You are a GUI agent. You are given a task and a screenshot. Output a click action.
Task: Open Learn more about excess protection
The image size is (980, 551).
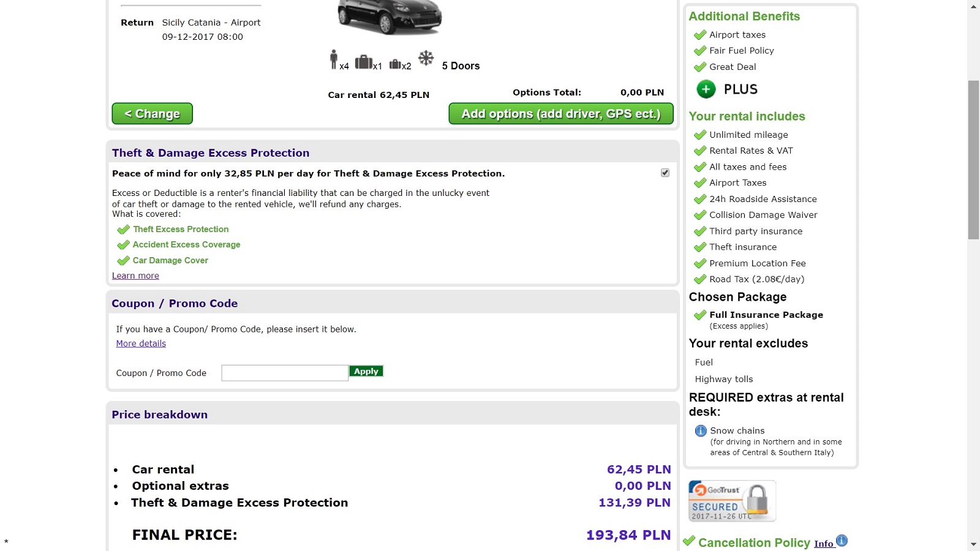[135, 275]
